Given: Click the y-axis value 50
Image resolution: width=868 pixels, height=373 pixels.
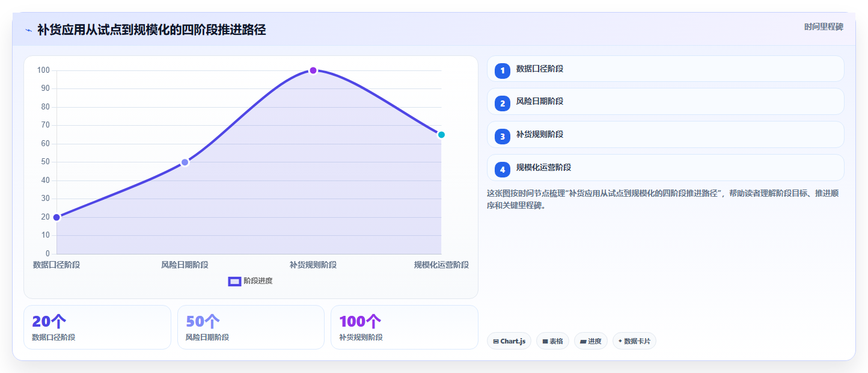Looking at the screenshot, I should tap(45, 162).
